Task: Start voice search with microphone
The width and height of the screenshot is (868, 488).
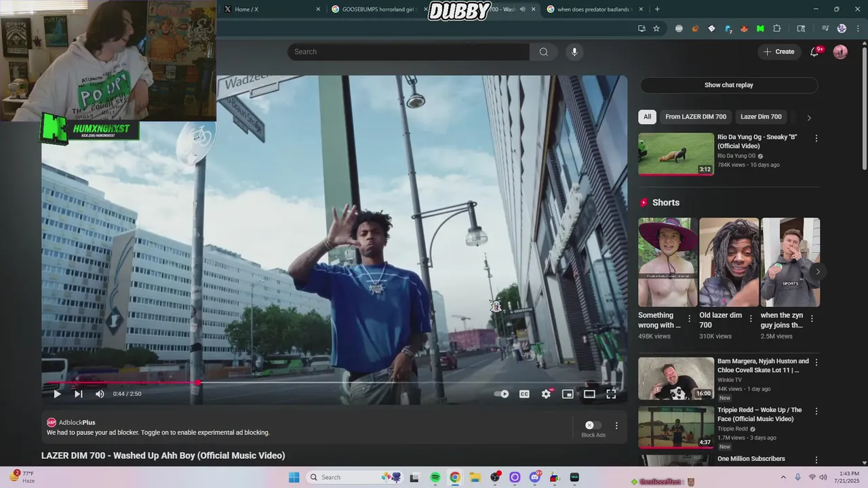Action: pyautogui.click(x=574, y=52)
